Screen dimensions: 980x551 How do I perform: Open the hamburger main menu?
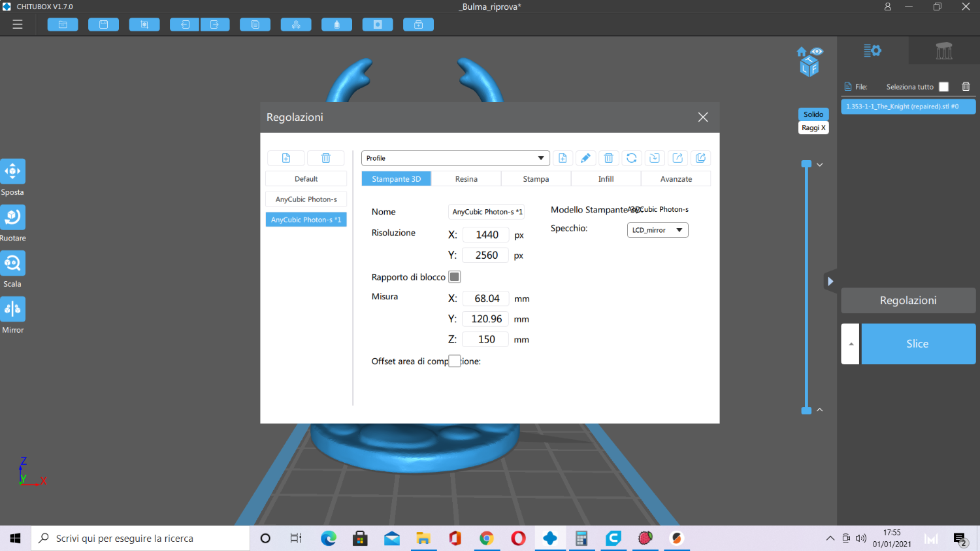pyautogui.click(x=18, y=24)
